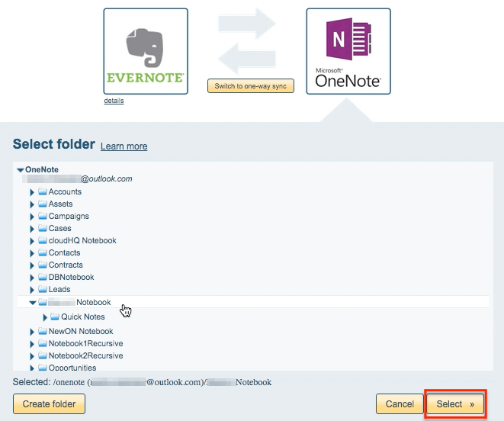Screen dimensions: 504x421
Task: Select the NewON Notebook name
Action: click(81, 331)
